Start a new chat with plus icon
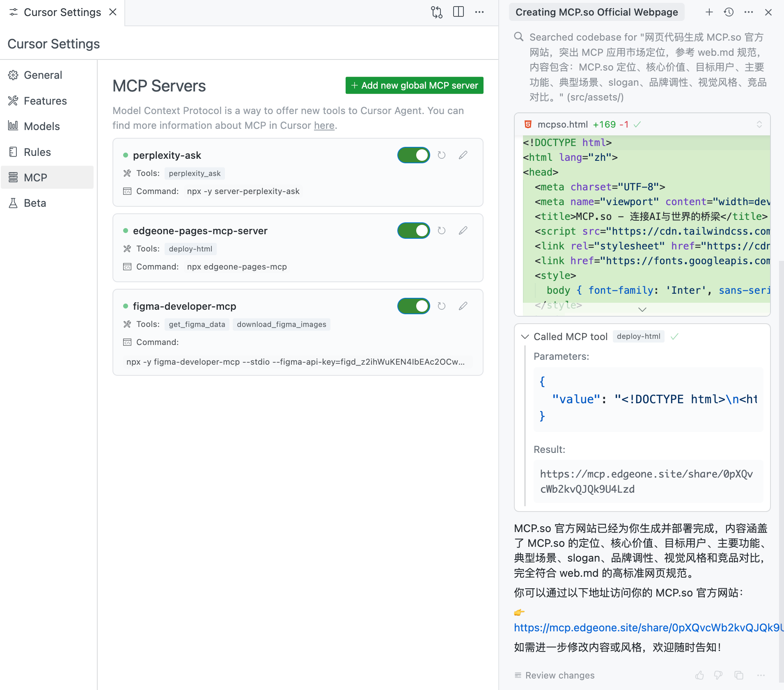 [709, 12]
